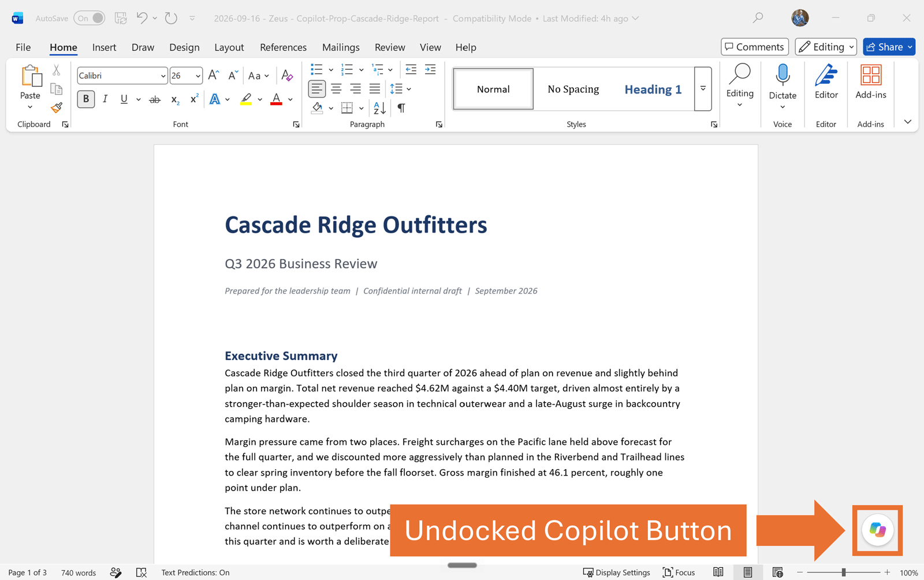Increase paragraph indent

[430, 70]
